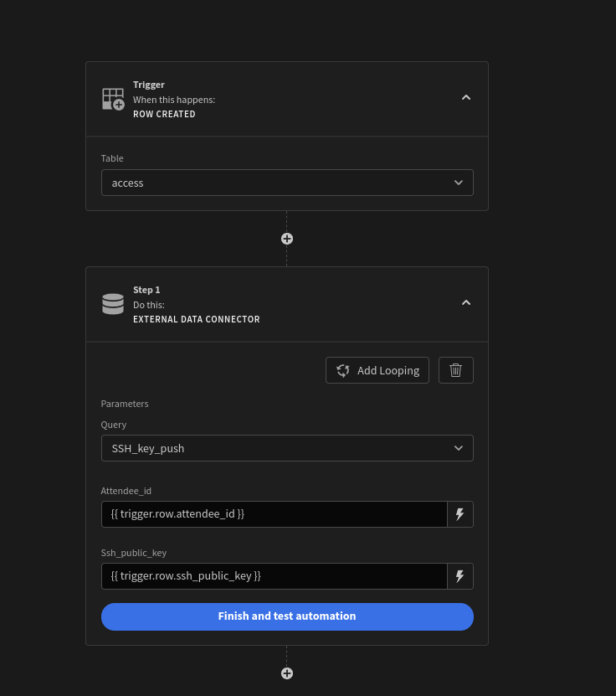Image resolution: width=616 pixels, height=696 pixels.
Task: Open bindings lightning icon for Ssh_public_key
Action: [459, 576]
